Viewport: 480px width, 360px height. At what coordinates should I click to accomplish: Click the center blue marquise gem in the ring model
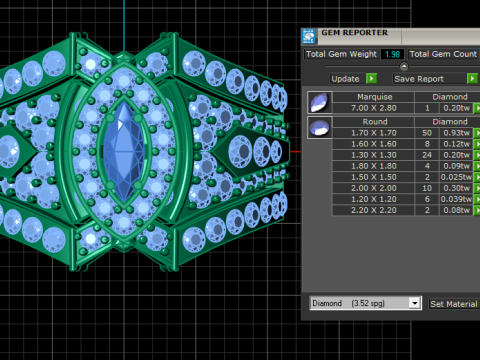pyautogui.click(x=124, y=152)
